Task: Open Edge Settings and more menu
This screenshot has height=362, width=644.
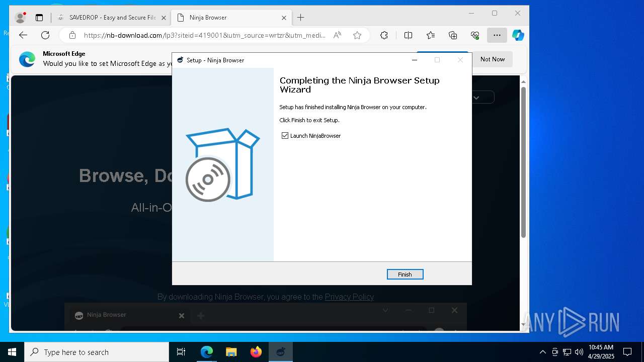Action: click(497, 35)
